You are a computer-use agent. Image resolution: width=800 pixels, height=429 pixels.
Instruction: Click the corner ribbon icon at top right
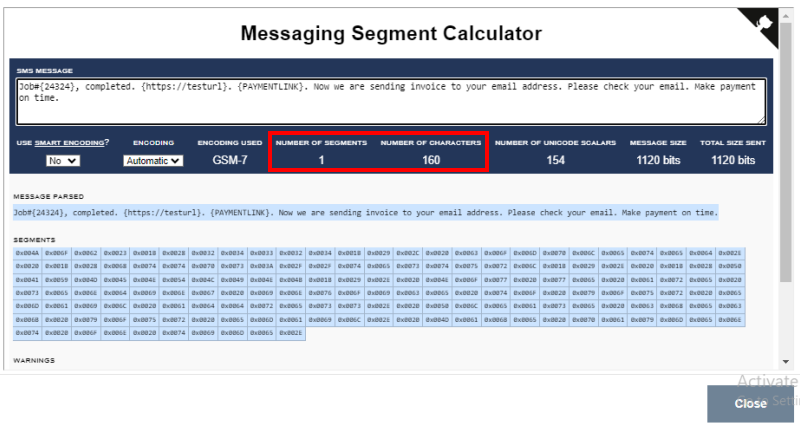click(768, 24)
